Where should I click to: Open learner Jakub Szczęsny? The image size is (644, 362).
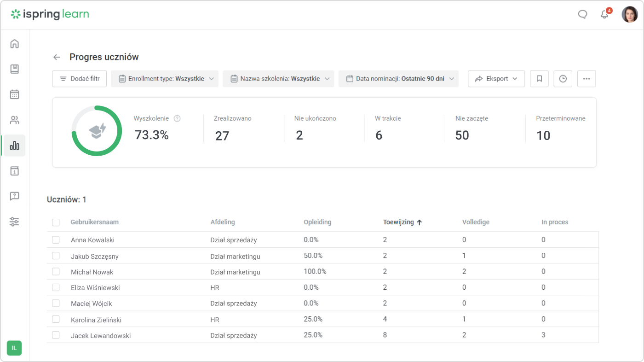pos(95,256)
